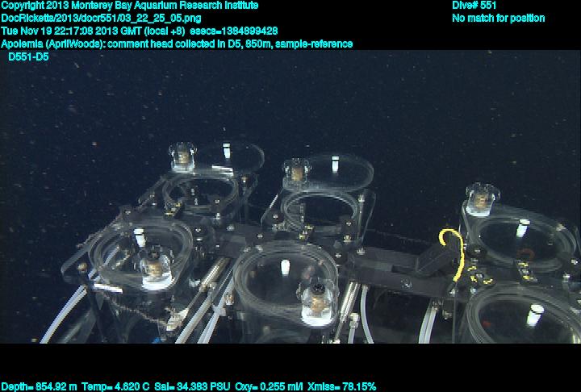Click the timestamp line Tue Nov 19 22:17:08 2013 GMT

[x=140, y=31]
